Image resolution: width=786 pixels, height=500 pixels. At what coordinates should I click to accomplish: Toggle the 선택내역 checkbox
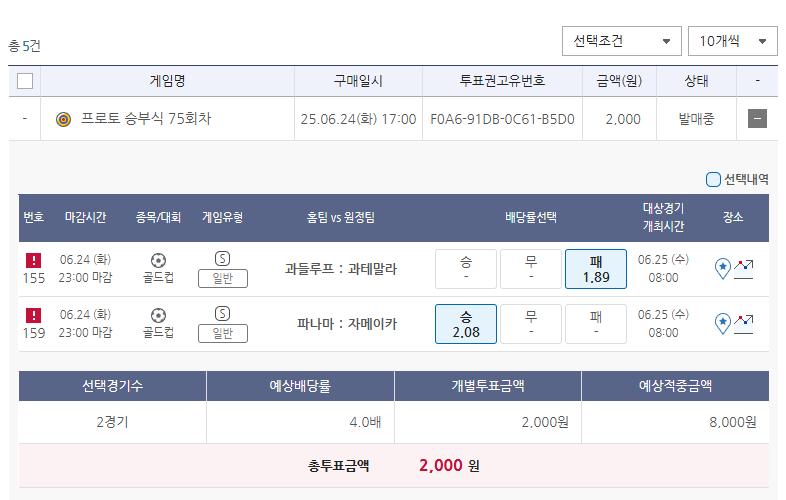click(713, 179)
